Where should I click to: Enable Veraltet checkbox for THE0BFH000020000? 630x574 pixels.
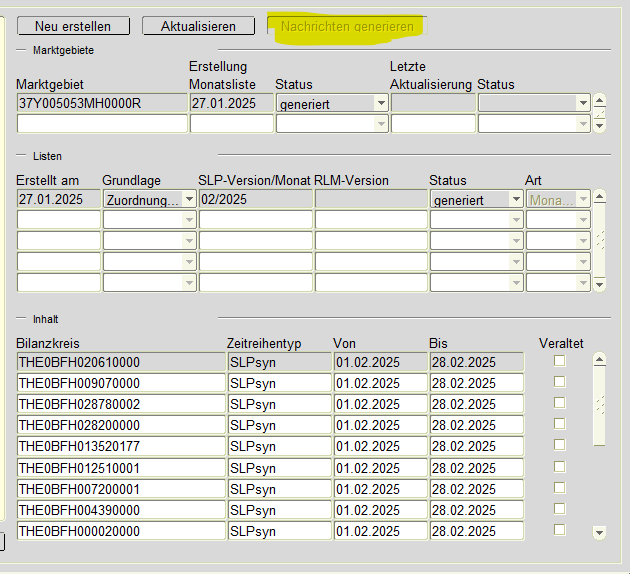560,530
